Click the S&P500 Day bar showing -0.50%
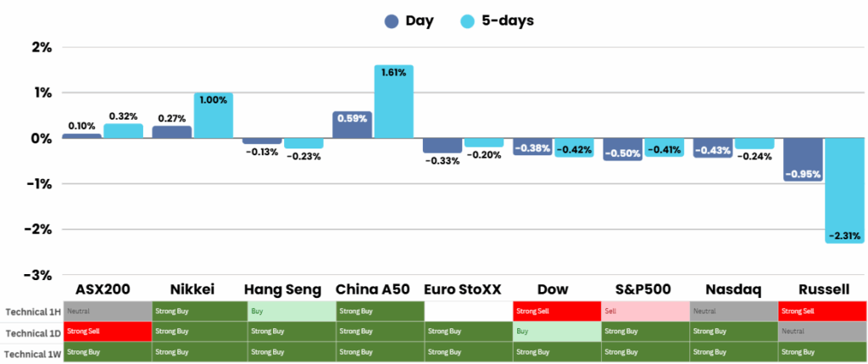Image resolution: width=868 pixels, height=364 pixels. (x=623, y=148)
